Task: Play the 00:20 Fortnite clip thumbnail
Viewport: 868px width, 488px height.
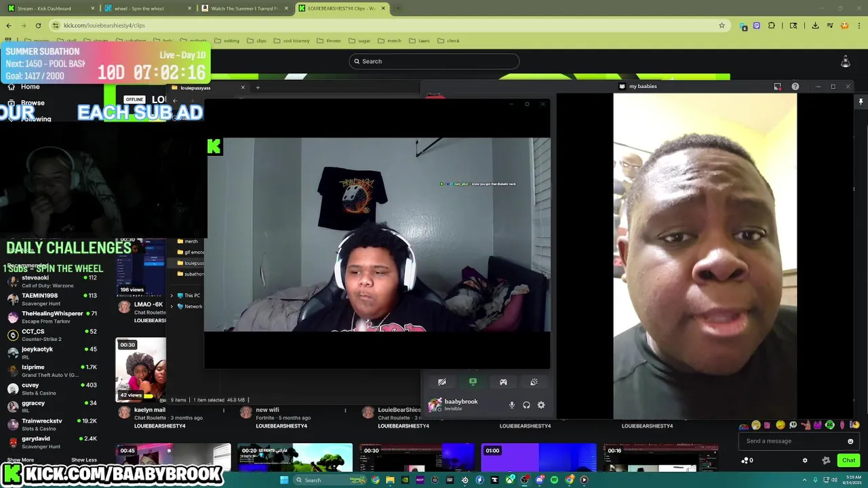Action: coord(295,457)
